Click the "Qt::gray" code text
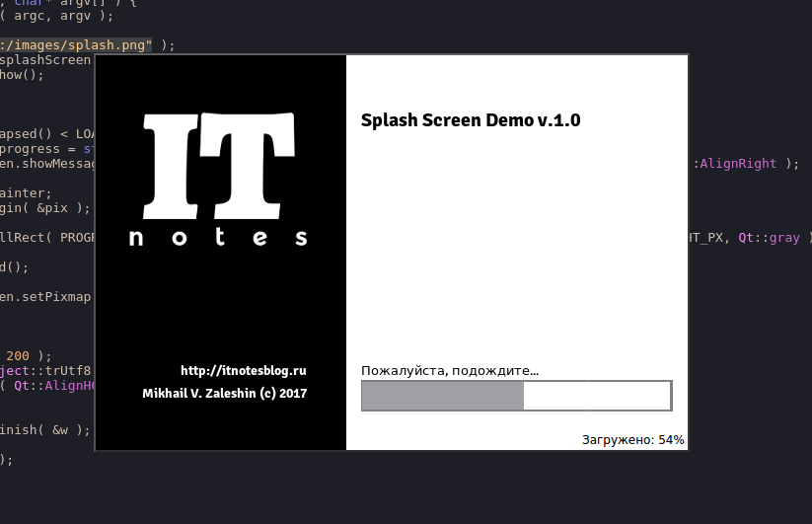This screenshot has width=812, height=524. 769,238
